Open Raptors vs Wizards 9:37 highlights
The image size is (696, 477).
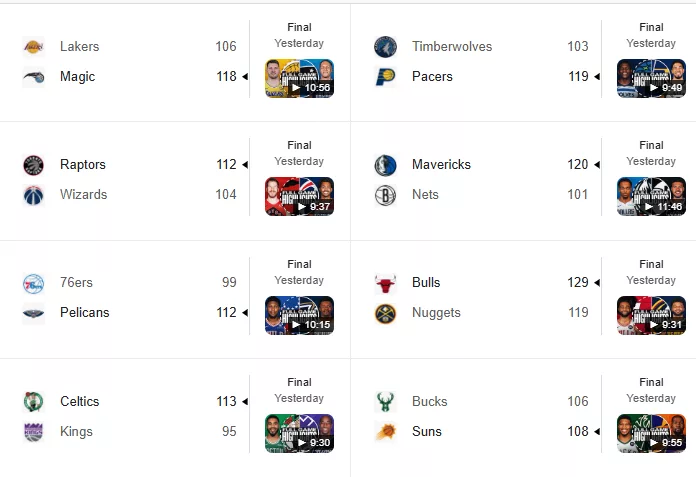tap(300, 197)
